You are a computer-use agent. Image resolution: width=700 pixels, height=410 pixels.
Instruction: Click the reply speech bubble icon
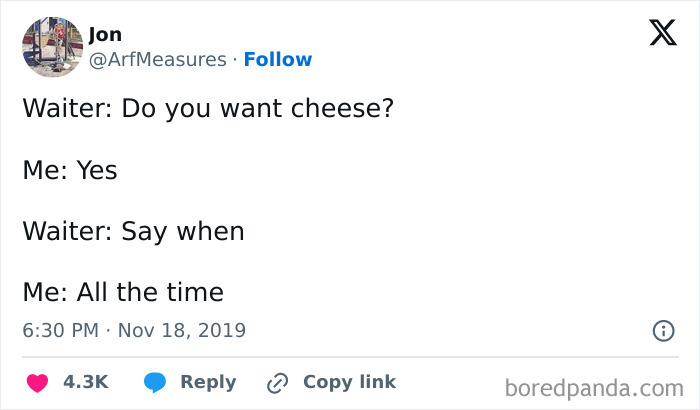[x=154, y=382]
